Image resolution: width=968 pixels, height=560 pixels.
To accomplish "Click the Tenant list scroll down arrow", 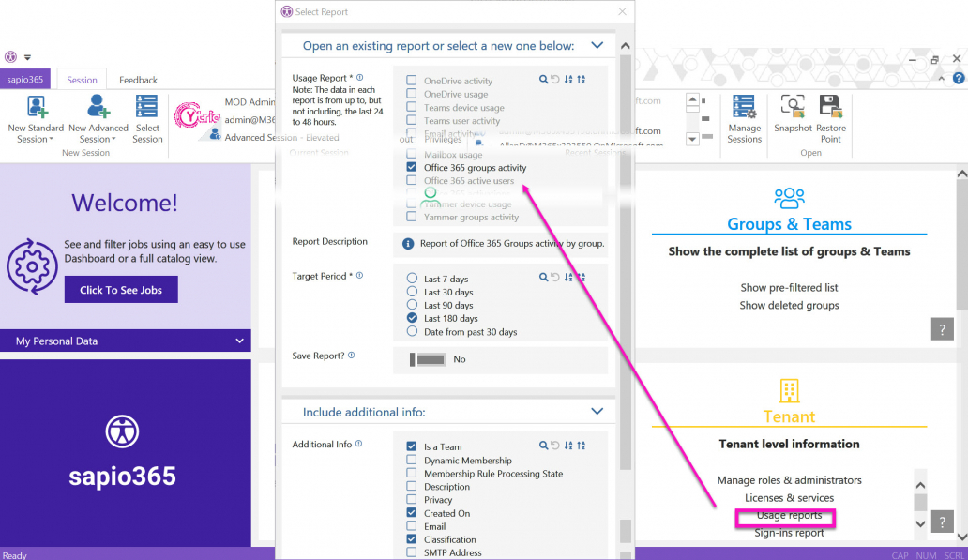I will 920,523.
